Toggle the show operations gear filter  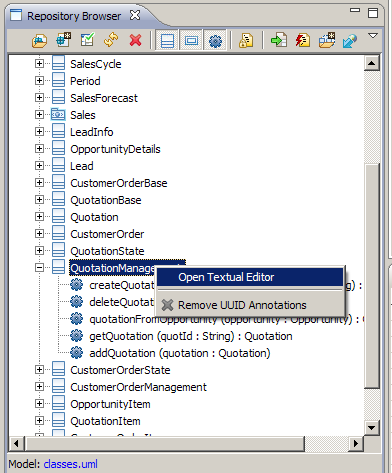pyautogui.click(x=215, y=41)
